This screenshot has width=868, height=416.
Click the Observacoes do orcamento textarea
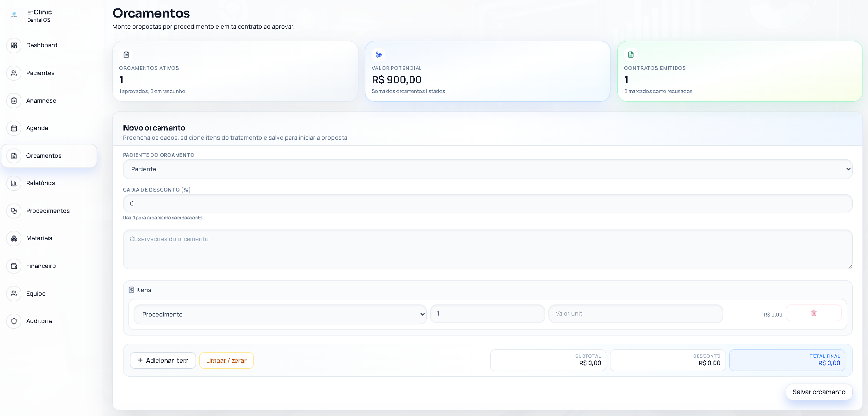pos(487,249)
